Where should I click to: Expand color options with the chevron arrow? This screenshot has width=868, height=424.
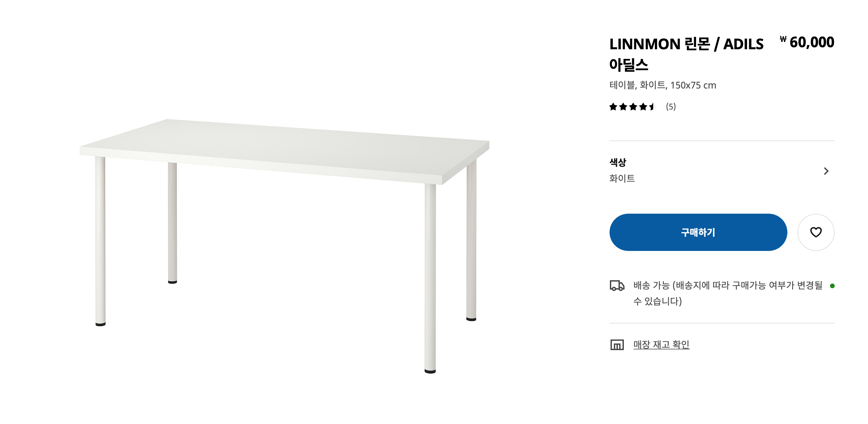826,171
